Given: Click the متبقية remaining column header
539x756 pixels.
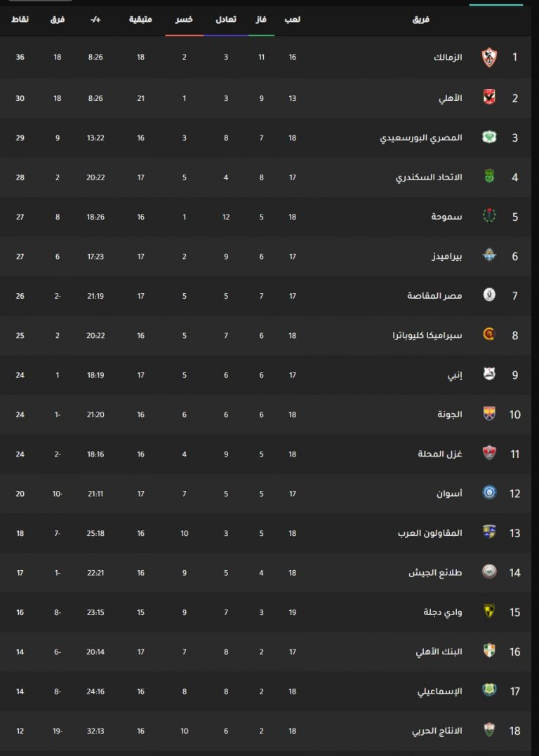Looking at the screenshot, I should (x=140, y=20).
